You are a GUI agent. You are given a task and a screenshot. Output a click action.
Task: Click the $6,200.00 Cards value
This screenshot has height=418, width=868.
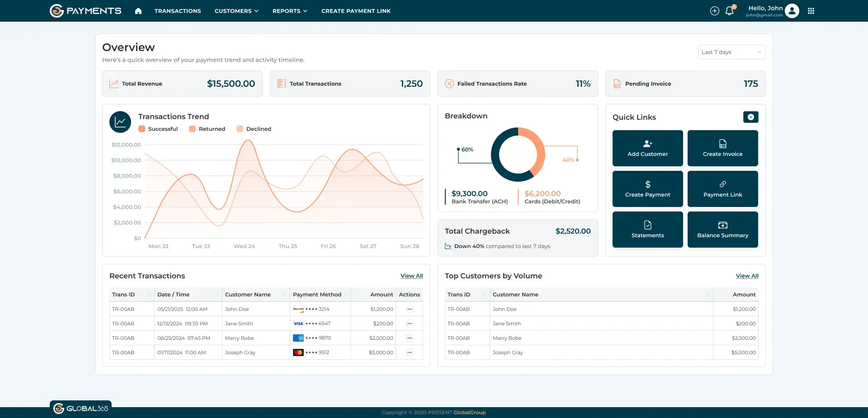[542, 193]
